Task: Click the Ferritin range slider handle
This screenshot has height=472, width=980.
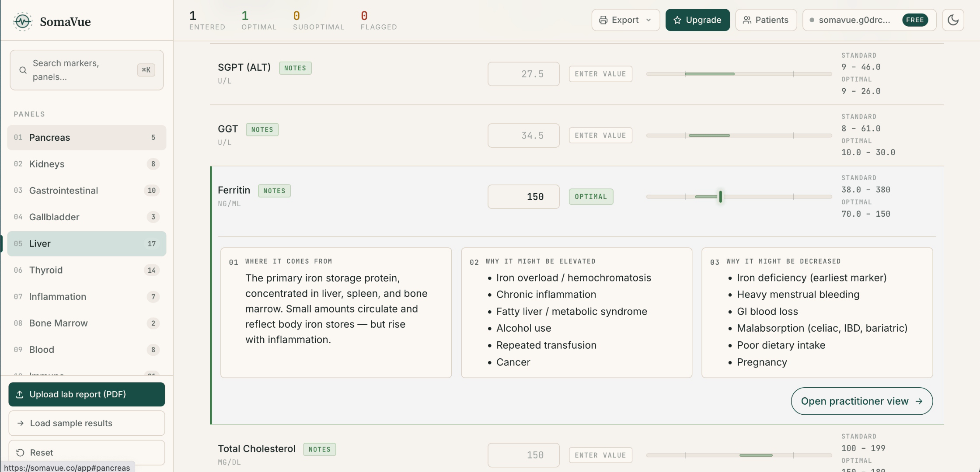Action: click(720, 197)
